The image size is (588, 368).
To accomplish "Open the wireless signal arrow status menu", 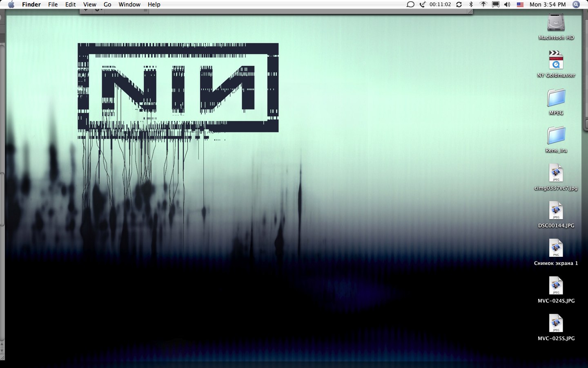I will (x=483, y=4).
